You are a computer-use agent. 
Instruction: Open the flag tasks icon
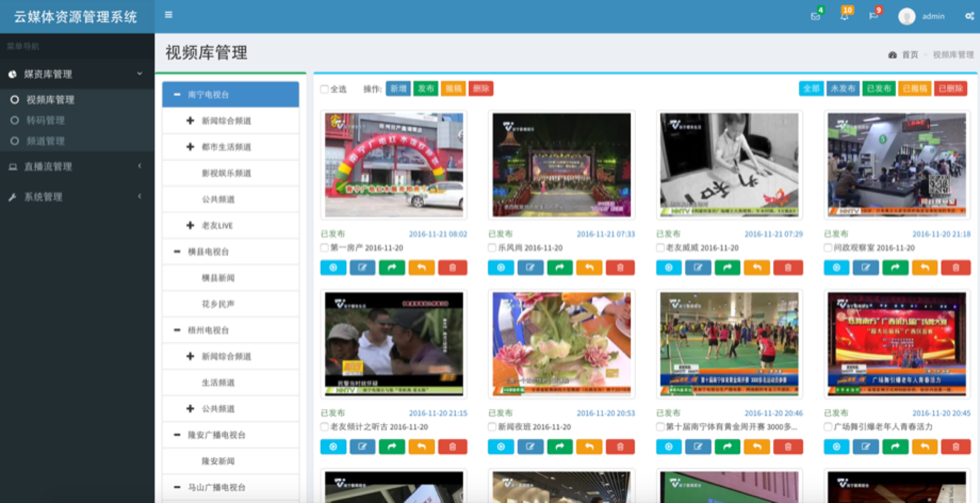coord(873,16)
